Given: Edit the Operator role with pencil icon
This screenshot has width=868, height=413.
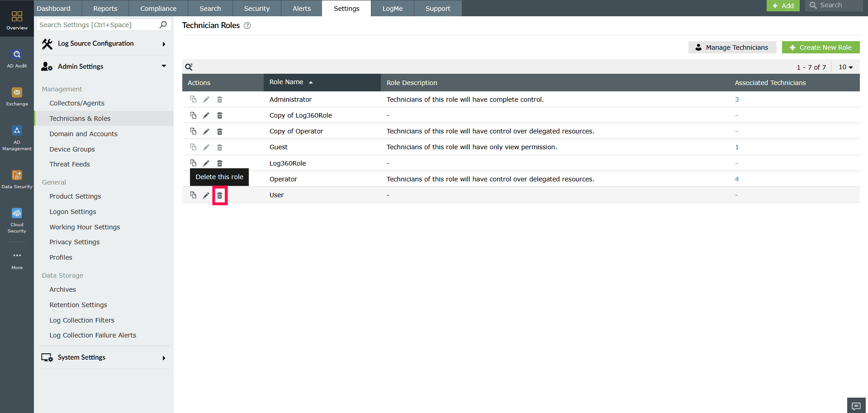Looking at the screenshot, I should pyautogui.click(x=206, y=179).
